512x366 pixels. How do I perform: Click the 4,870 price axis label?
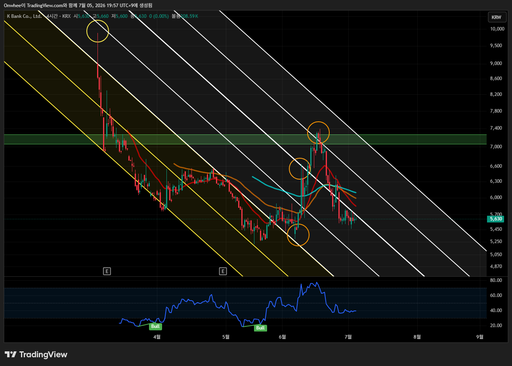tap(496, 266)
